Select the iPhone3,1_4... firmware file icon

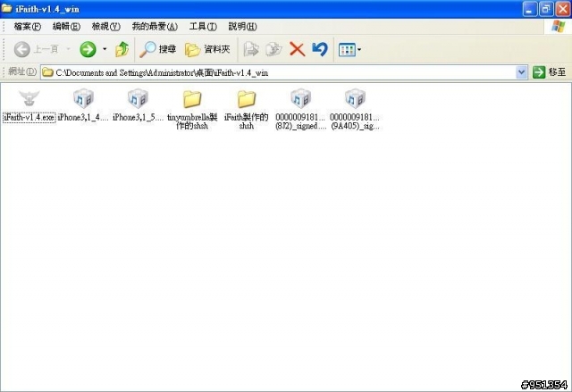tap(83, 98)
